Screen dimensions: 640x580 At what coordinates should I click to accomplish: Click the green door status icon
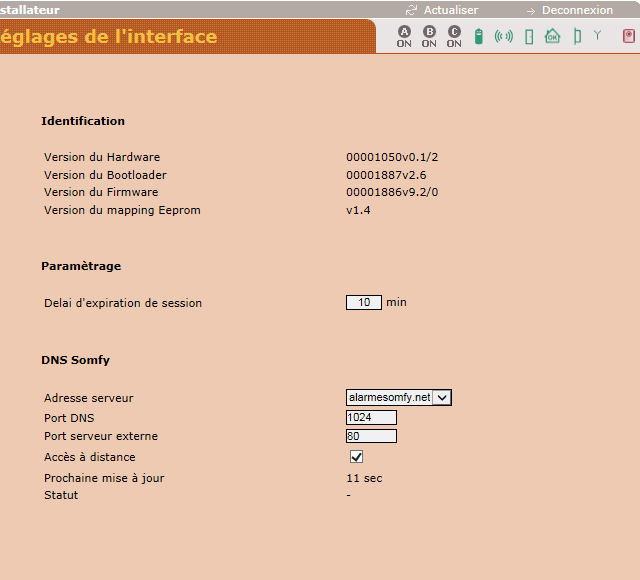[x=529, y=37]
